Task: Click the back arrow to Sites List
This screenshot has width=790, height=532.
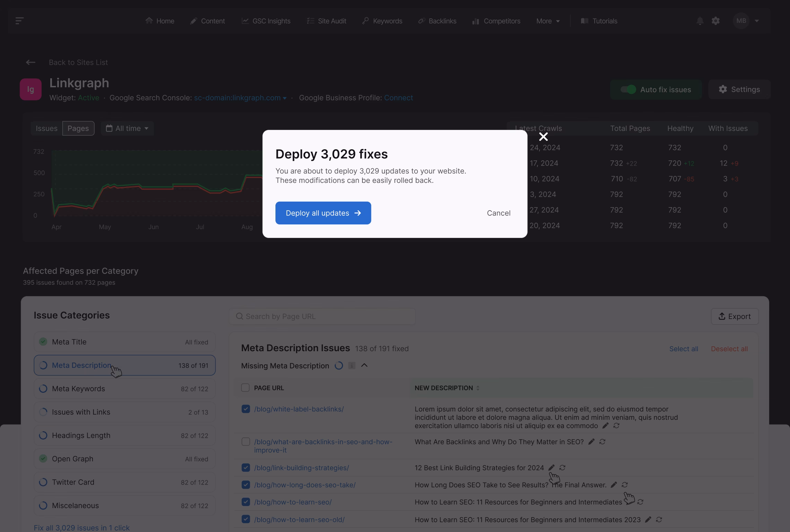Action: pyautogui.click(x=30, y=62)
